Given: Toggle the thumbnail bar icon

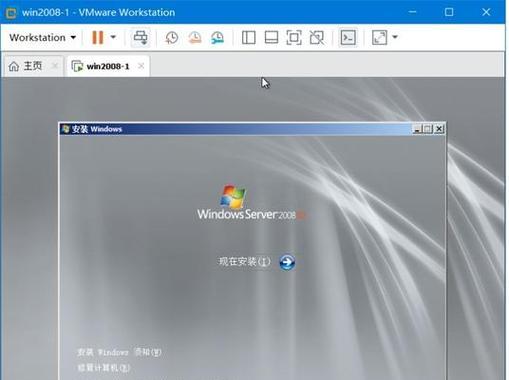Looking at the screenshot, I should pos(271,38).
